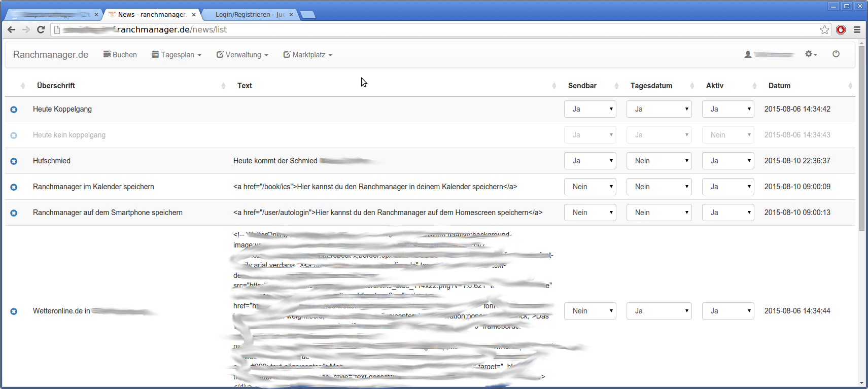Sort the table by Überschrift column

[x=56, y=86]
